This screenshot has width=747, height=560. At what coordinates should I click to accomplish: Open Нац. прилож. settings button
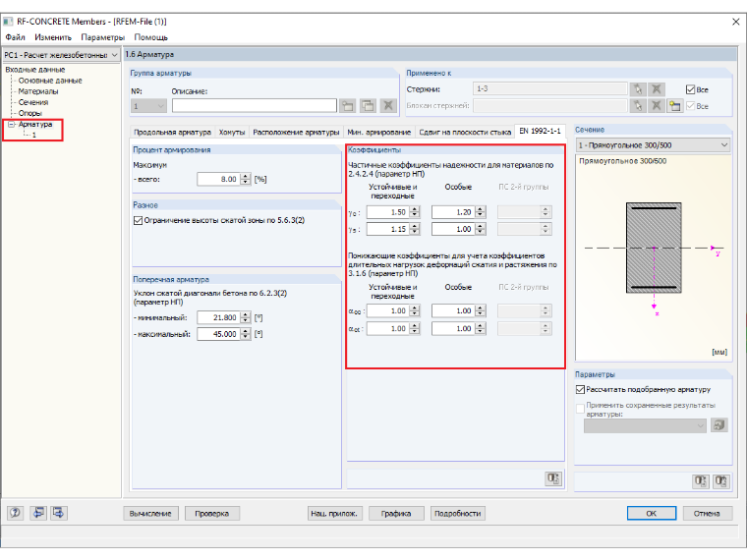pyautogui.click(x=334, y=513)
